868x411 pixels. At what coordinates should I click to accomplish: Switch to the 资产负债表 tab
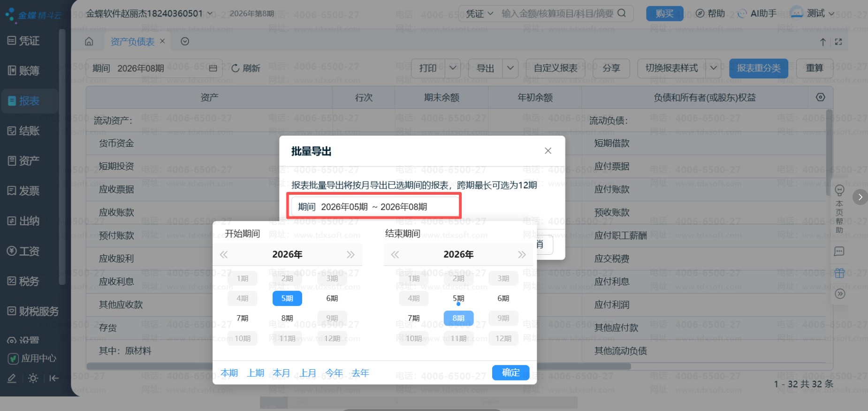click(132, 42)
